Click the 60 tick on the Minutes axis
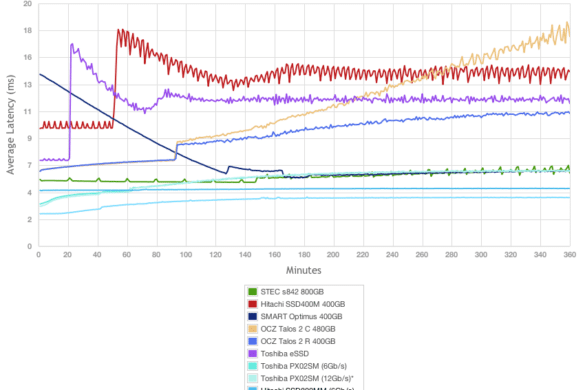 click(x=126, y=255)
